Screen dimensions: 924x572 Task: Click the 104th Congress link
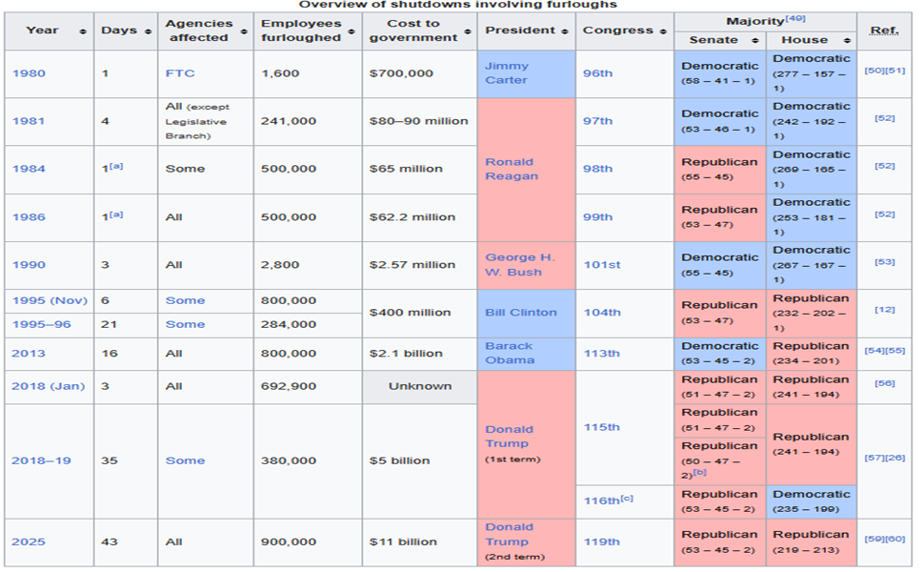pyautogui.click(x=601, y=312)
